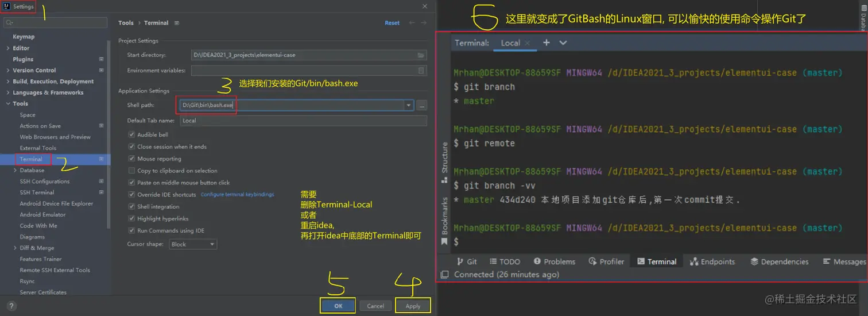Open the Environment variables editor icon
Screen dimensions: 868x316
[x=421, y=71]
